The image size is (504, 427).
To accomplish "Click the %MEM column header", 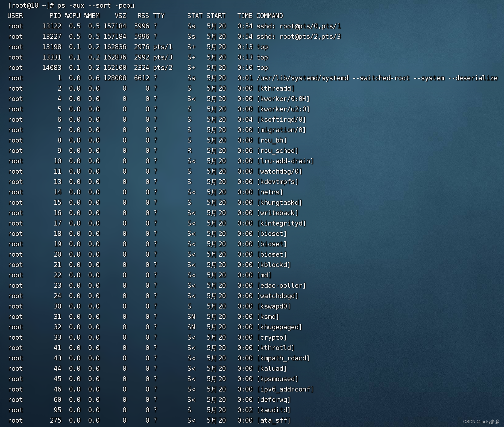I will coord(92,16).
